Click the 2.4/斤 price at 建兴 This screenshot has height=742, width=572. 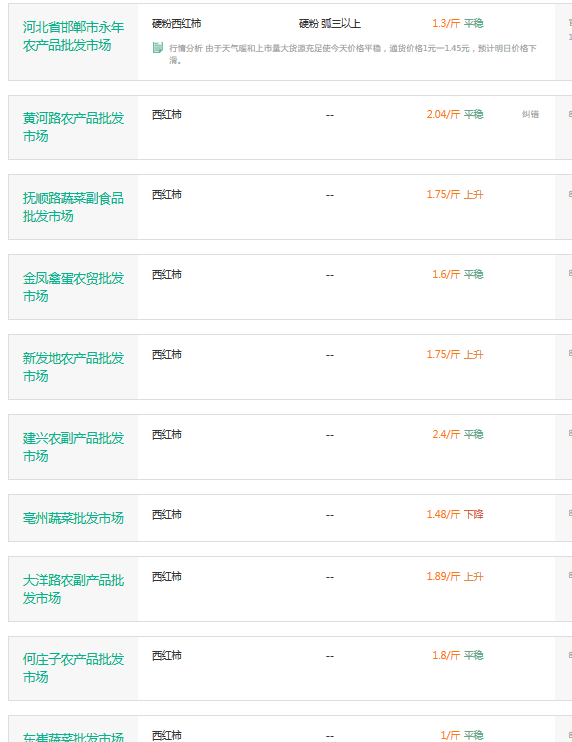(x=446, y=434)
